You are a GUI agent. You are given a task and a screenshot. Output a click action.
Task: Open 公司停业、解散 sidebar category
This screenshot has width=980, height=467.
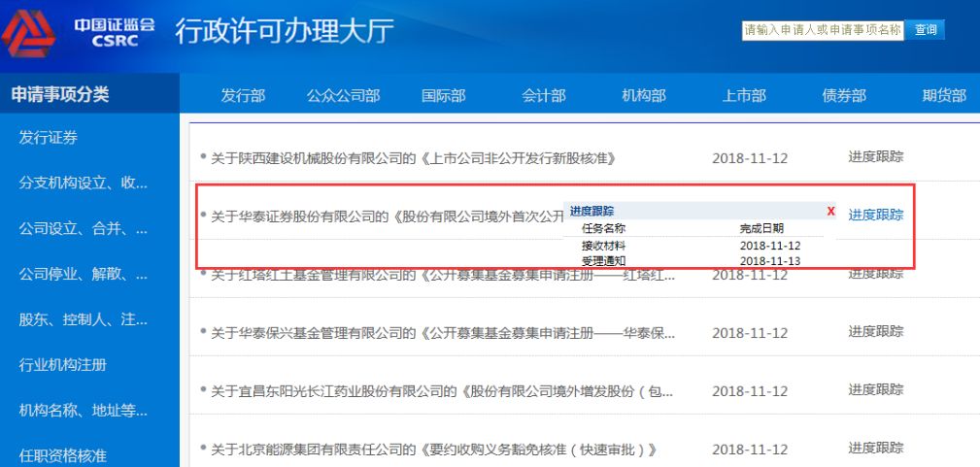point(84,275)
